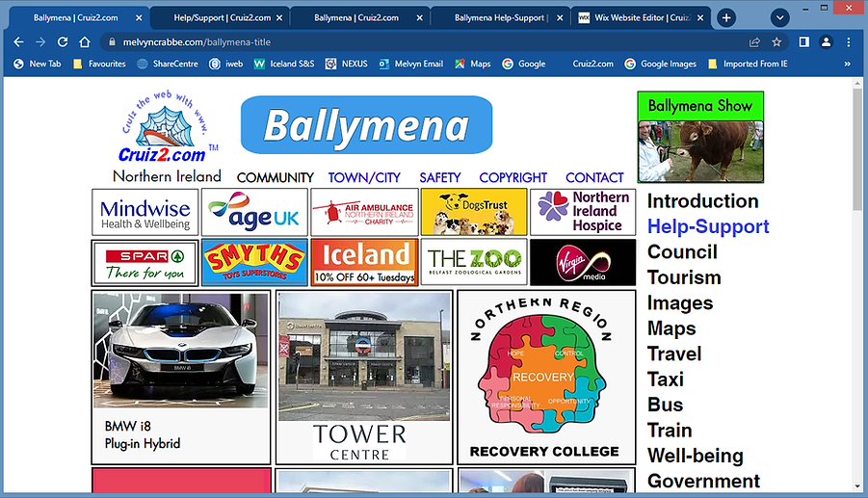The image size is (868, 498).
Task: Click the browser forward arrow
Action: click(40, 42)
